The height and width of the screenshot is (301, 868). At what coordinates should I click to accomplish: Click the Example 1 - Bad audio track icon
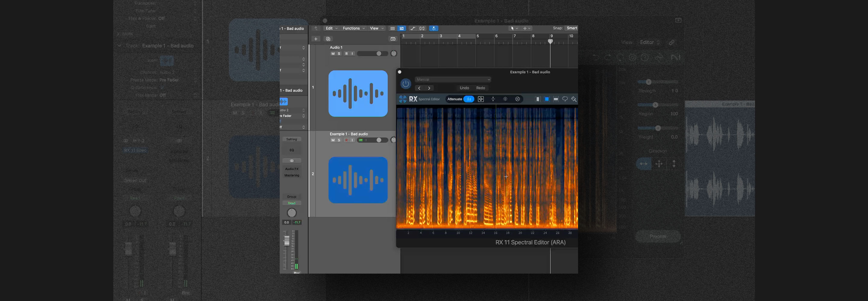coord(358,180)
